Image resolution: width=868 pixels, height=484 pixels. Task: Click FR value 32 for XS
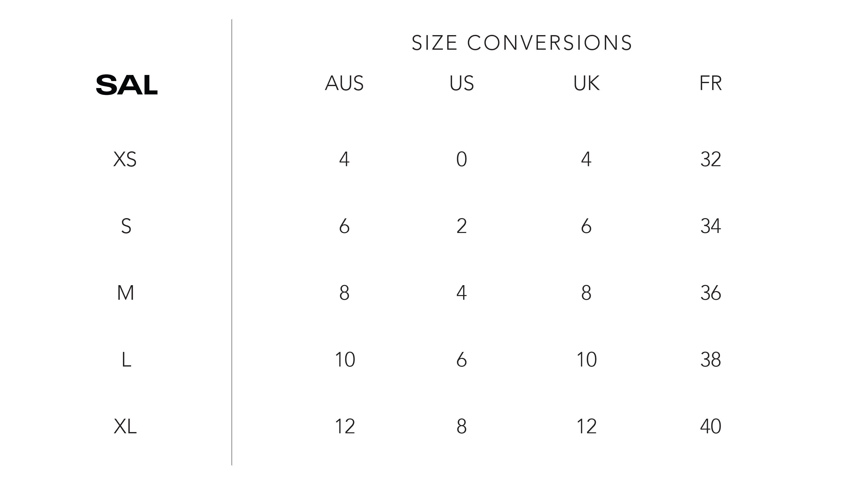pyautogui.click(x=711, y=159)
